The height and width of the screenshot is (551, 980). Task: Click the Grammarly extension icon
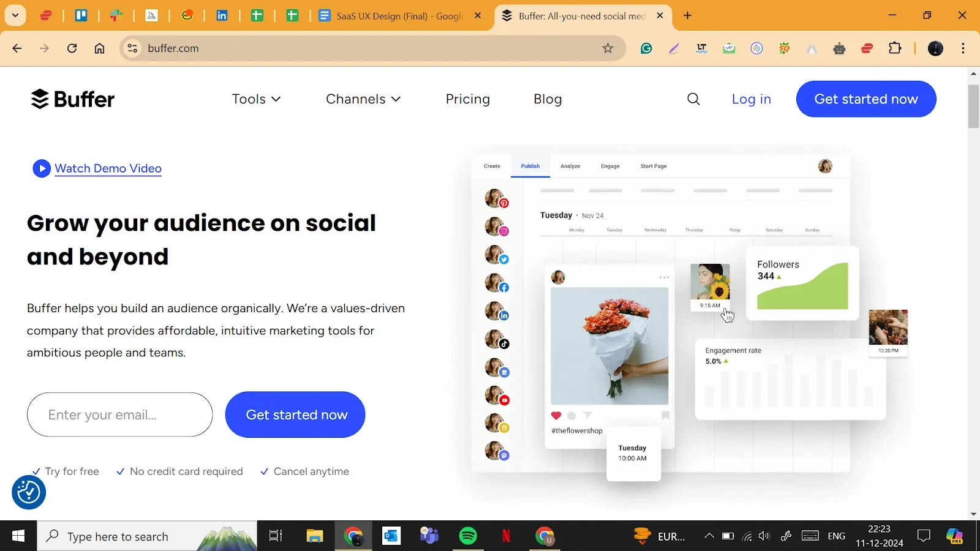pyautogui.click(x=646, y=48)
